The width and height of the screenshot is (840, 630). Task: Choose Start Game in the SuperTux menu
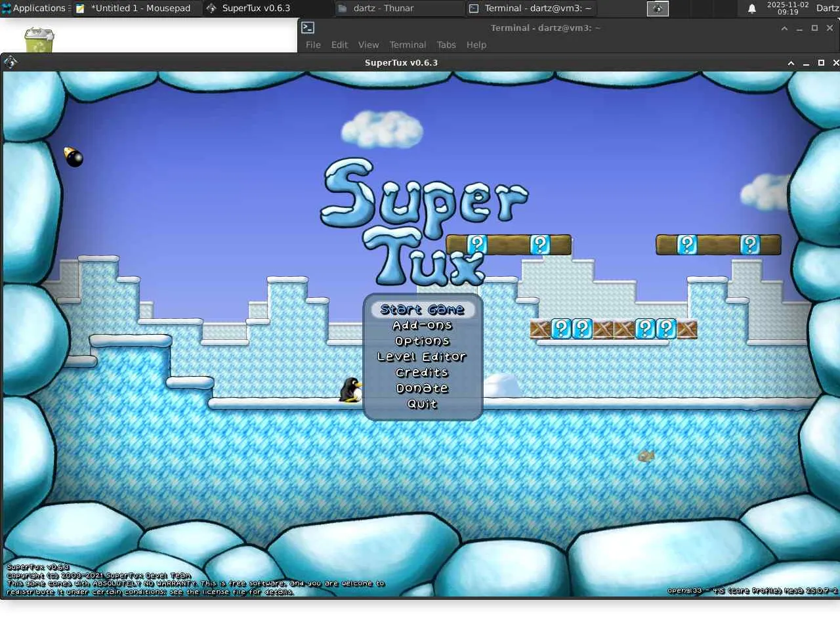[423, 310]
